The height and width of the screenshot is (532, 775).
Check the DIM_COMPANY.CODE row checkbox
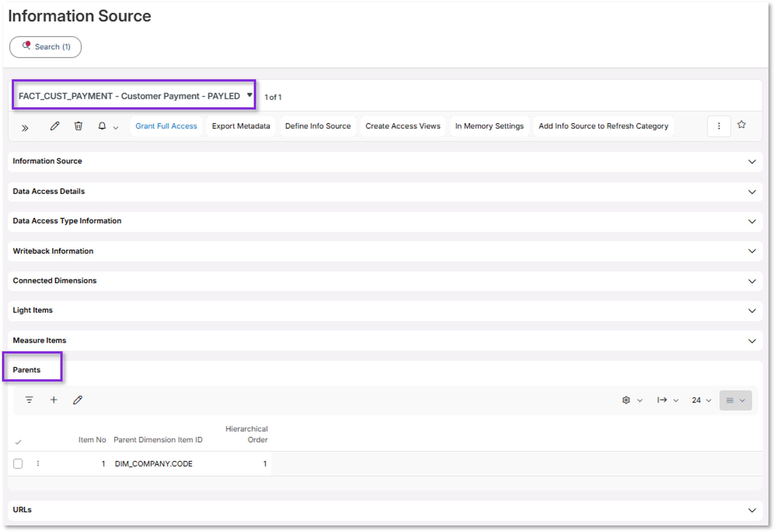(x=18, y=464)
